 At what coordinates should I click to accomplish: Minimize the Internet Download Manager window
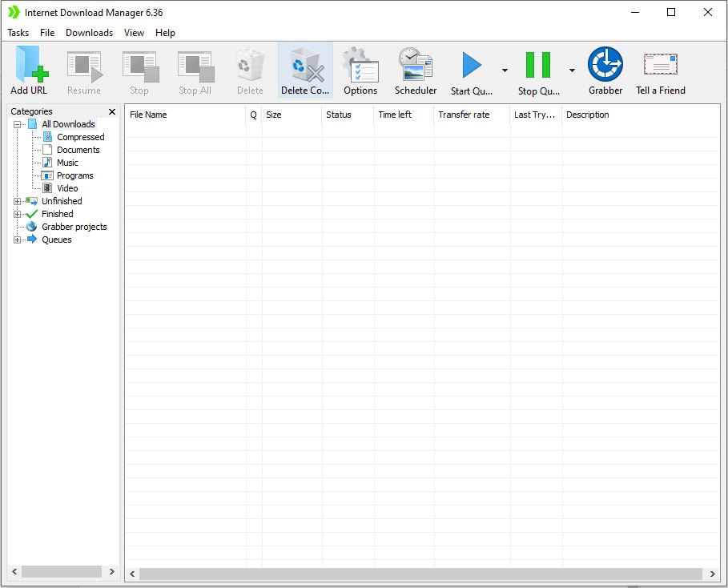tap(635, 12)
